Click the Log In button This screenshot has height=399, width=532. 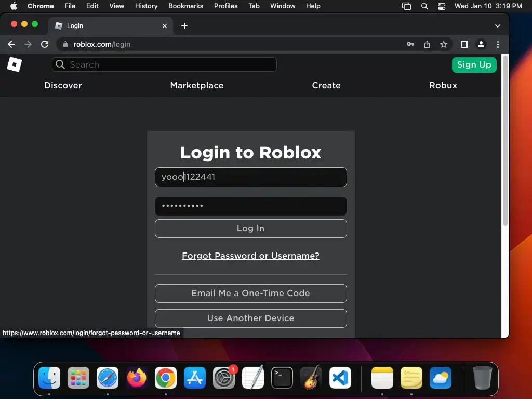pos(251,229)
